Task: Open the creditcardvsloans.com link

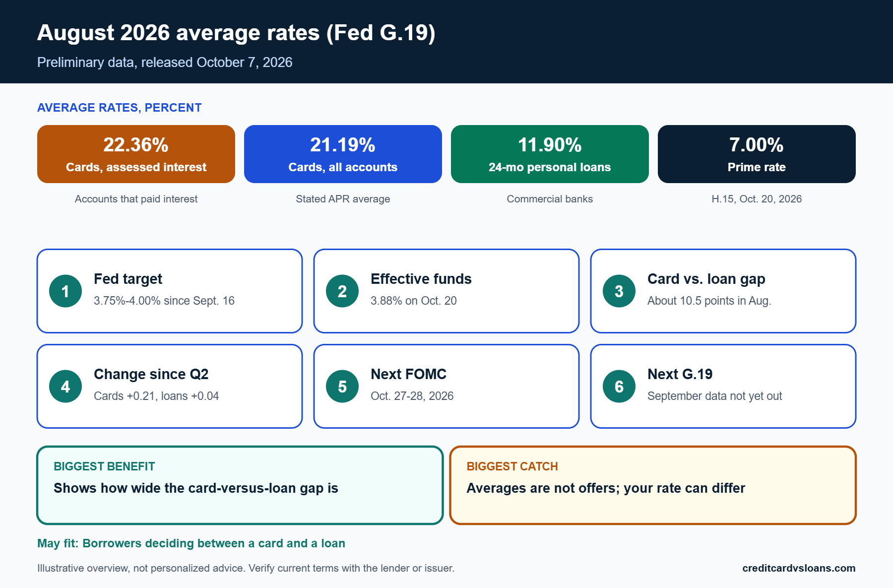Action: point(799,568)
